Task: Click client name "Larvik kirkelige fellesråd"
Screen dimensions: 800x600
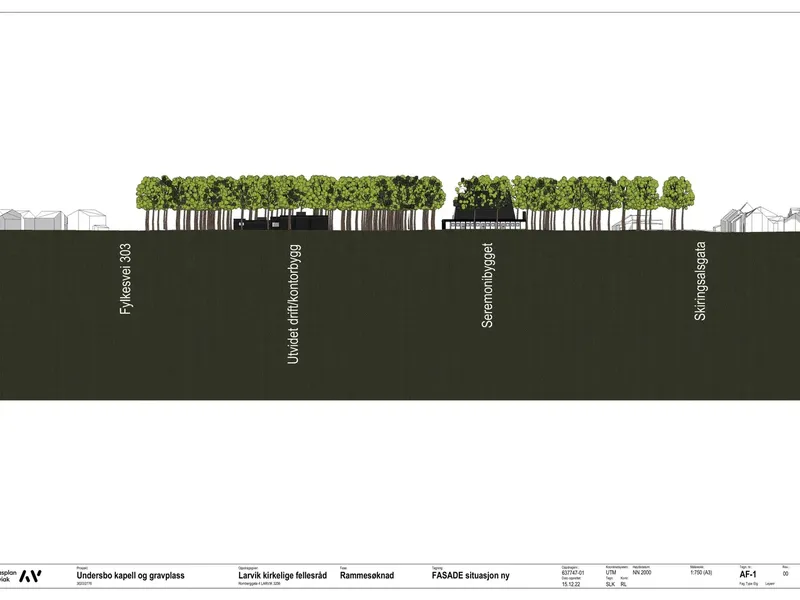Action: pos(283,575)
